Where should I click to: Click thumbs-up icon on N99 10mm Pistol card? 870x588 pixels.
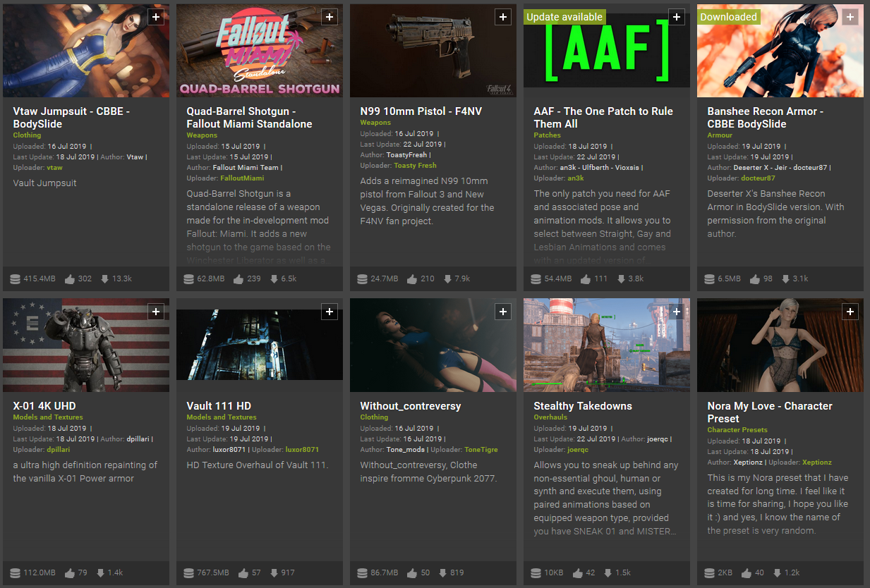point(412,278)
